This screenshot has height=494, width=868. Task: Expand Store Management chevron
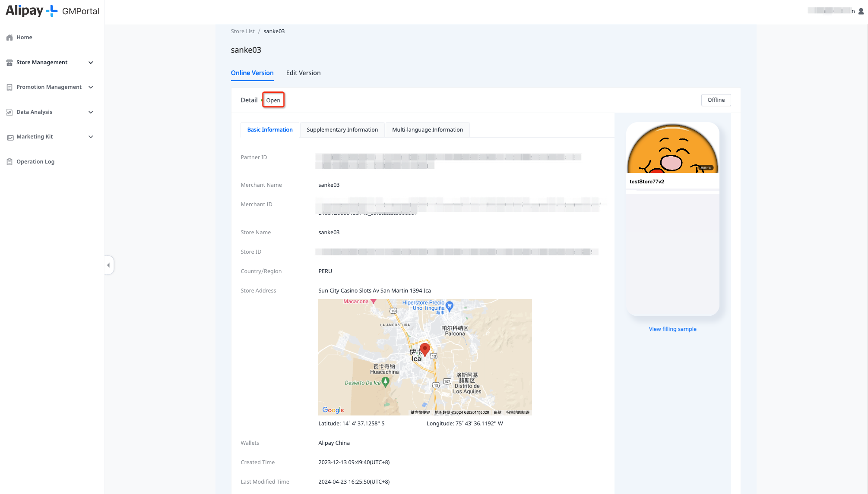pyautogui.click(x=91, y=63)
